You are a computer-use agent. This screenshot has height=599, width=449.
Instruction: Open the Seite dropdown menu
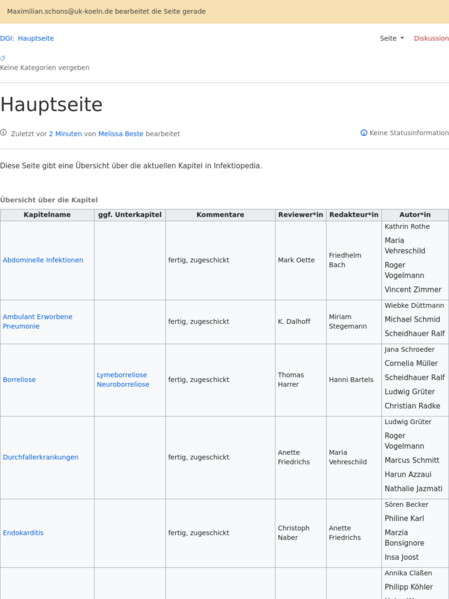pyautogui.click(x=392, y=38)
